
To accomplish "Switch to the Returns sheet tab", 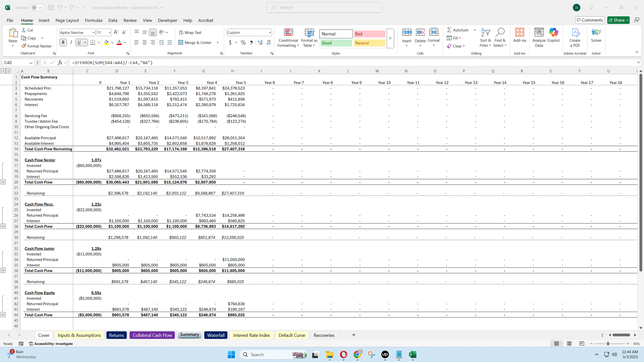I will pyautogui.click(x=116, y=335).
